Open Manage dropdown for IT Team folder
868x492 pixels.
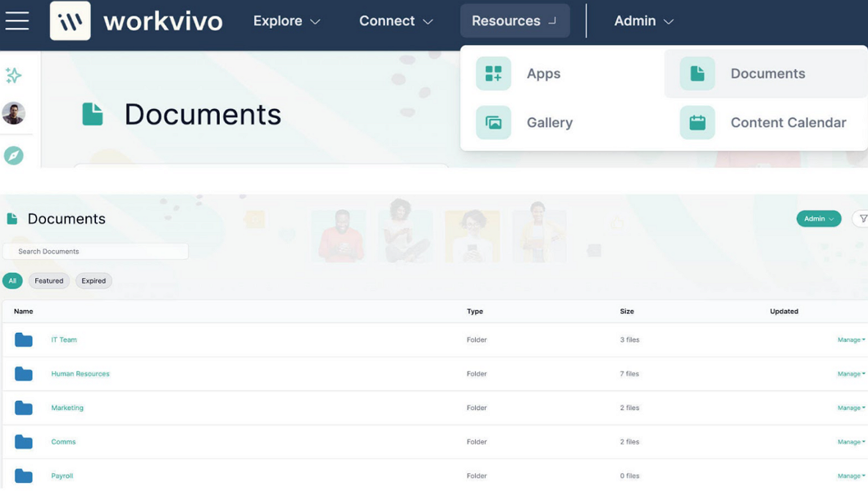pos(851,339)
